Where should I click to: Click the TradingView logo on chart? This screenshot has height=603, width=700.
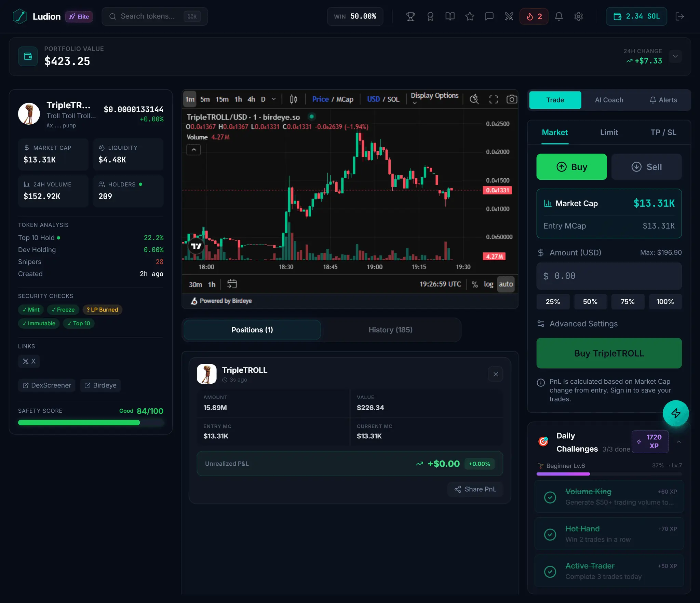click(x=196, y=246)
